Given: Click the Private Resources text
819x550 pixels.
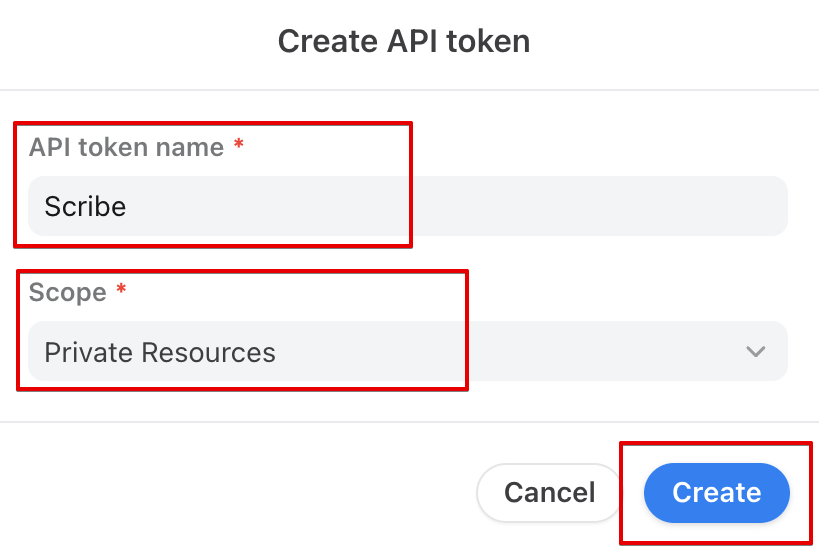Looking at the screenshot, I should click(x=160, y=352).
